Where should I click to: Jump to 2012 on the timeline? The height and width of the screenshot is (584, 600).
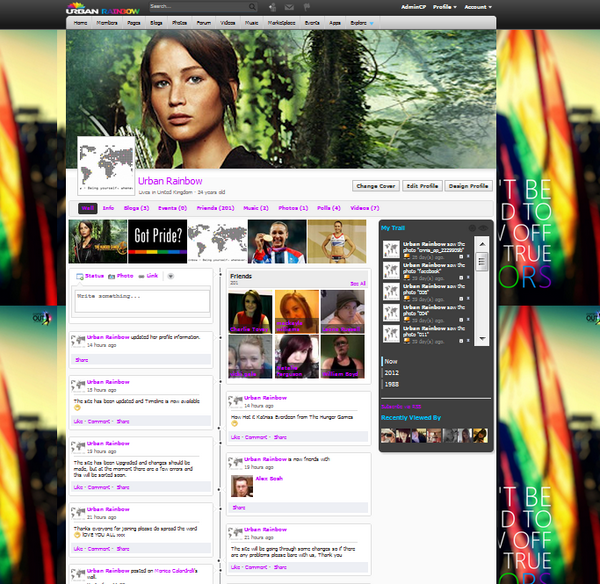click(391, 373)
